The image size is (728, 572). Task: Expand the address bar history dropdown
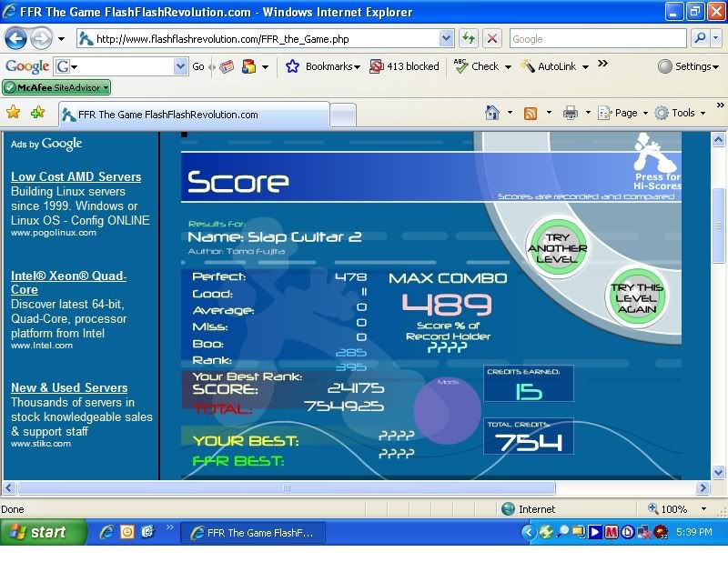(446, 39)
